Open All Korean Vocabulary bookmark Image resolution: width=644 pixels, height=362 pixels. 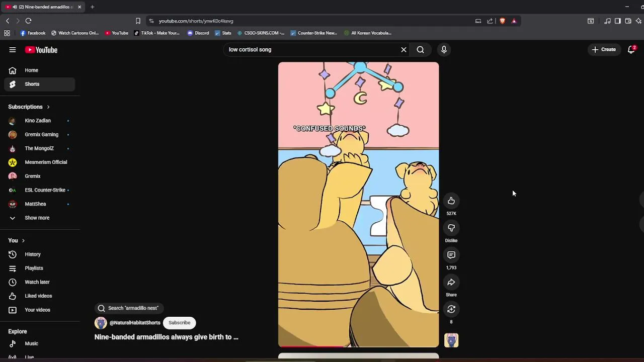(368, 33)
